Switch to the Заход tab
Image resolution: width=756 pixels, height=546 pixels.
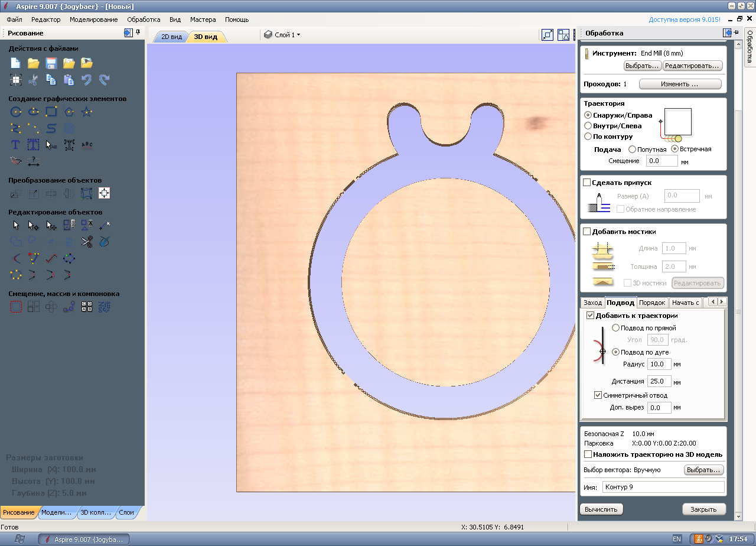coord(592,303)
